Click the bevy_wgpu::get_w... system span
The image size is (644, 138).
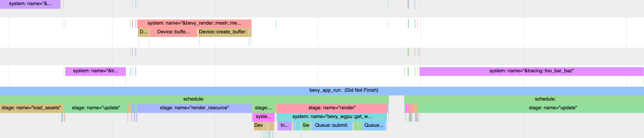(x=332, y=117)
